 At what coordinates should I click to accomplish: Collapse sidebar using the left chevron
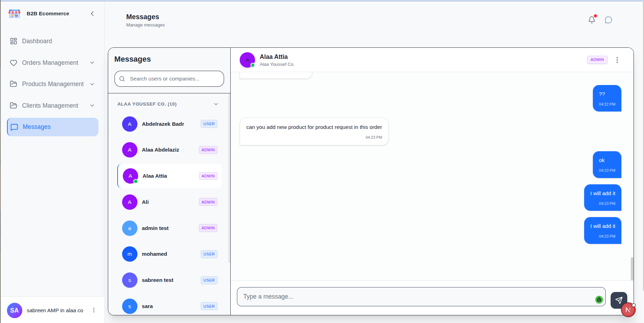tap(92, 14)
